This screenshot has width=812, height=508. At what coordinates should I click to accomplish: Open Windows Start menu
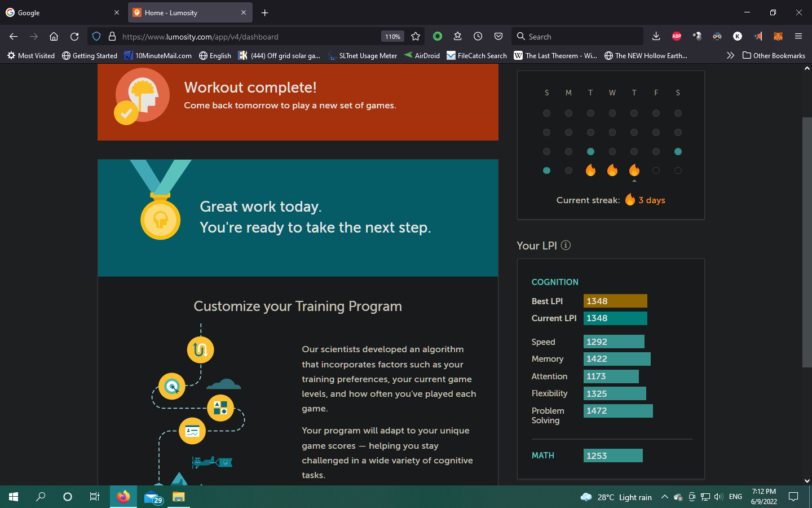pos(14,497)
